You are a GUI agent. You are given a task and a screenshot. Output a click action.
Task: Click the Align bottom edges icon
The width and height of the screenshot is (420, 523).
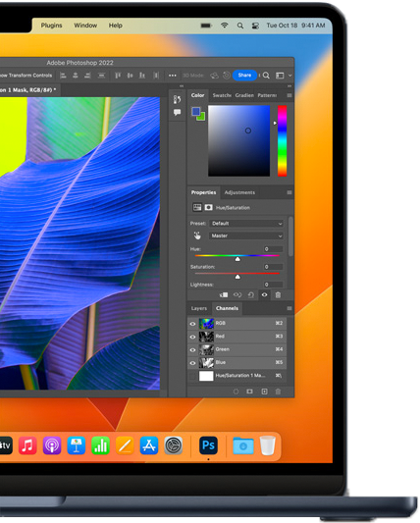[142, 76]
